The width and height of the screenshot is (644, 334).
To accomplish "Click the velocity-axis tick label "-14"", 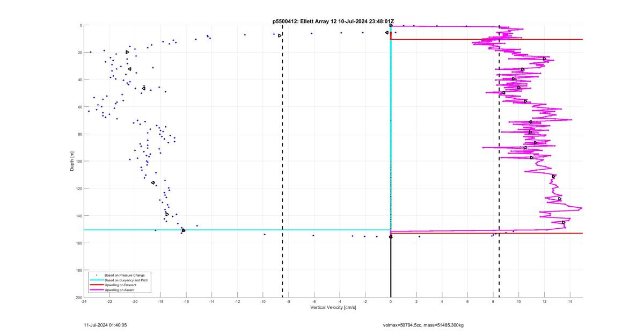I will tap(211, 302).
